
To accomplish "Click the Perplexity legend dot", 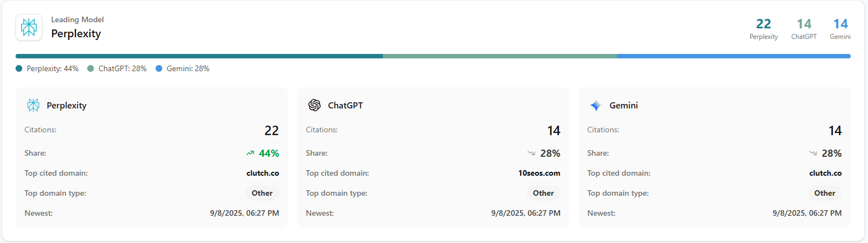I will 19,69.
